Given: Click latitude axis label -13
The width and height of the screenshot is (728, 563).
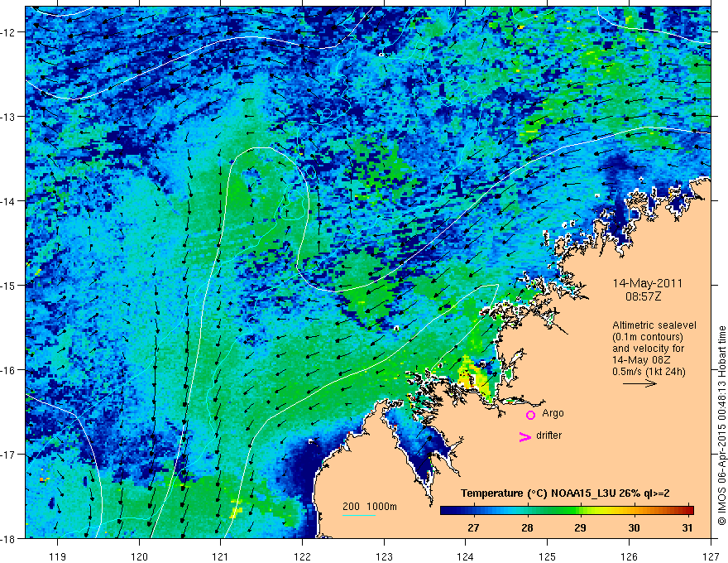Looking at the screenshot, I should [x=8, y=117].
